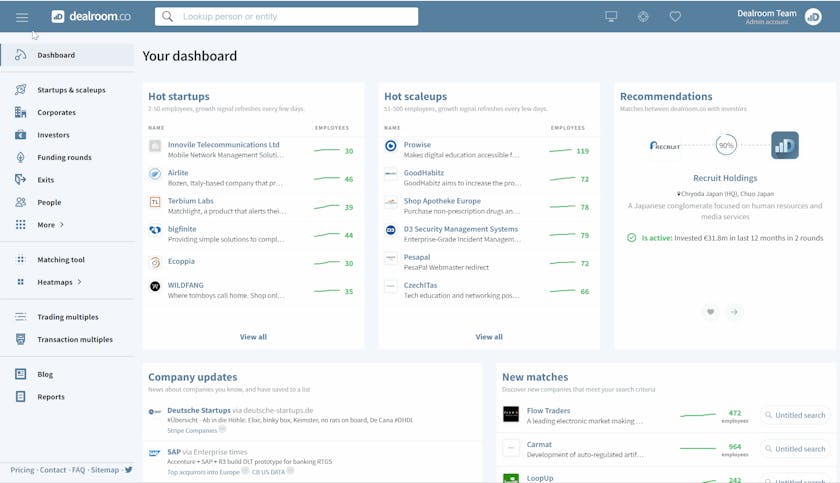Click the Exits sidebar icon
840x483 pixels.
(x=20, y=180)
